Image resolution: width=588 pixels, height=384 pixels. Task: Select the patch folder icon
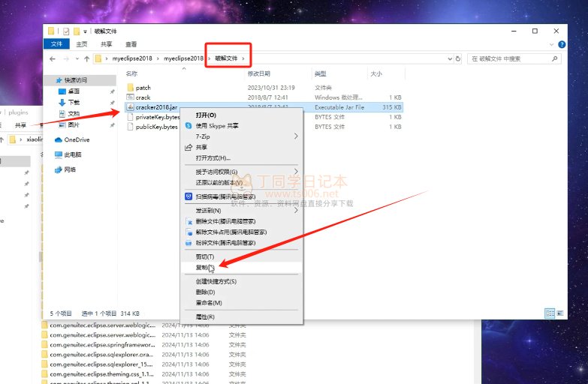[130, 88]
